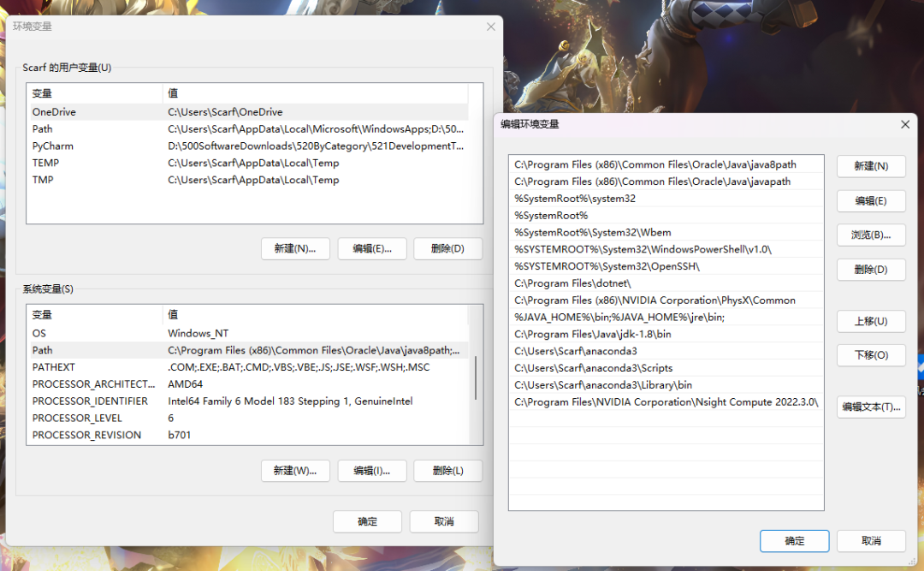Click 新建(N) in edit environment variable dialog
This screenshot has height=571, width=924.
[870, 166]
